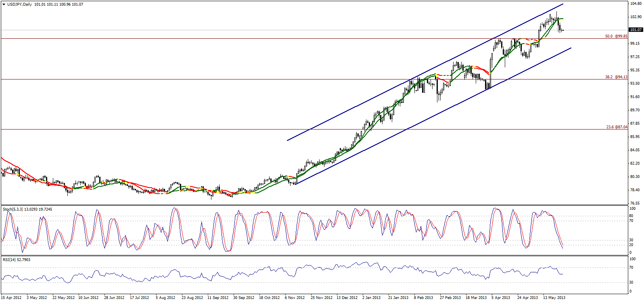Image resolution: width=644 pixels, height=301 pixels.
Task: Click the 17 Jul 2012 date label
Action: pyautogui.click(x=140, y=298)
